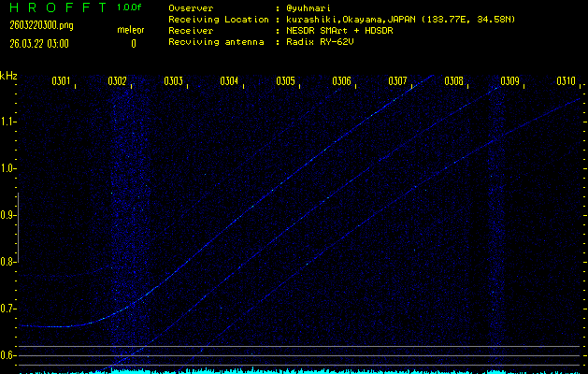Click the 0304 time marker
Viewport: 588px width, 374px height.
[x=229, y=81]
